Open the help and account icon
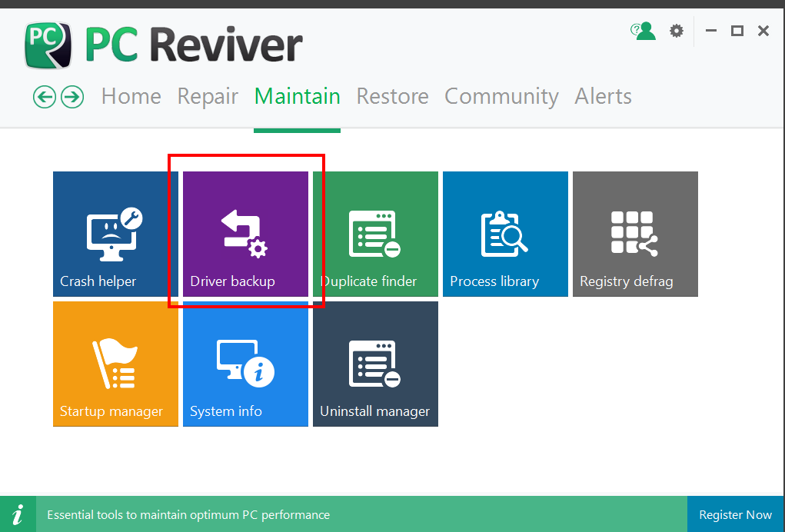Screen dimensions: 785x532 (x=643, y=31)
